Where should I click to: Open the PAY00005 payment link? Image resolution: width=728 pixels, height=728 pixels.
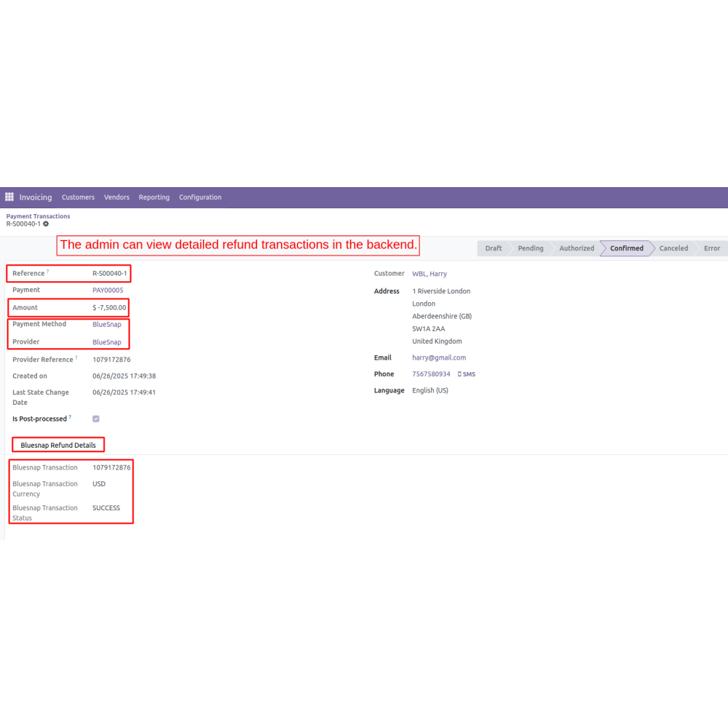108,290
